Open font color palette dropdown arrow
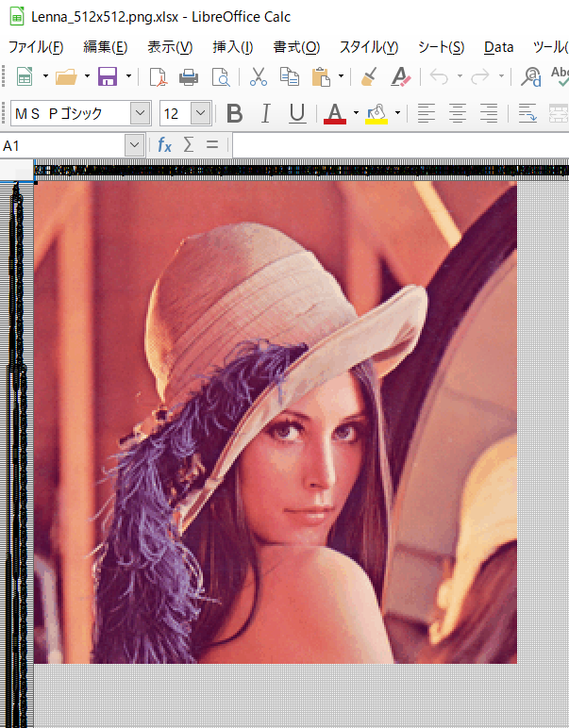 coord(356,113)
